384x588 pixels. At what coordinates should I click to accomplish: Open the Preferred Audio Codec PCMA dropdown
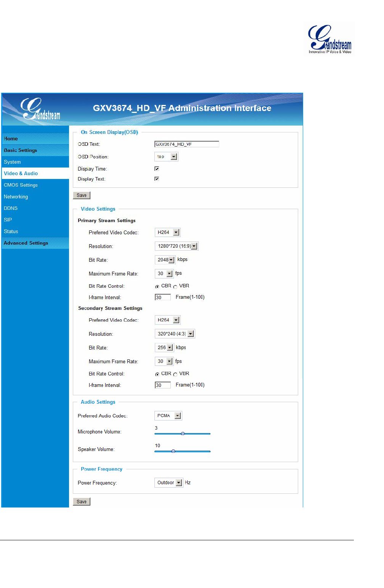point(168,416)
